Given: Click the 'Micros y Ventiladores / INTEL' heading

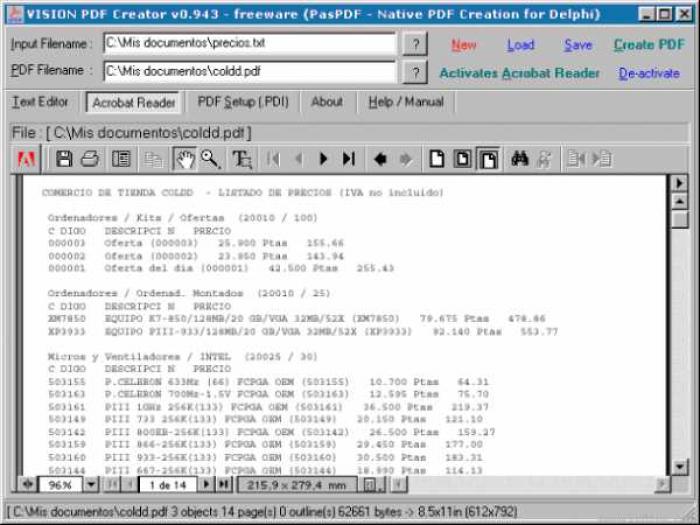Looking at the screenshot, I should coord(182,357).
